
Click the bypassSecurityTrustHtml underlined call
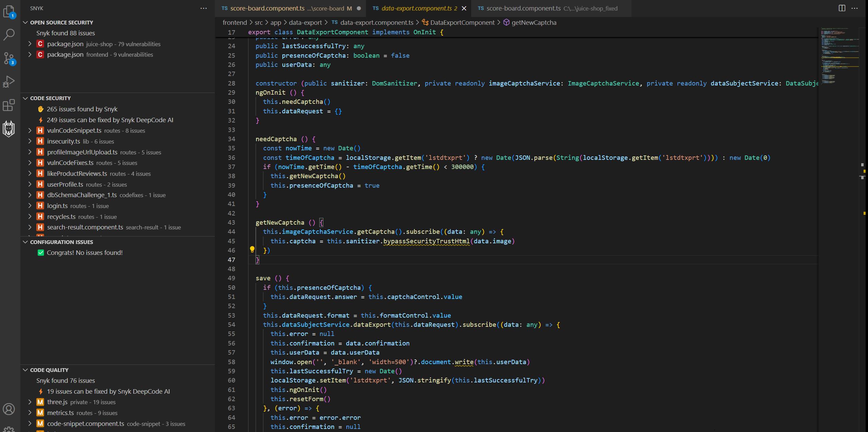pyautogui.click(x=426, y=241)
